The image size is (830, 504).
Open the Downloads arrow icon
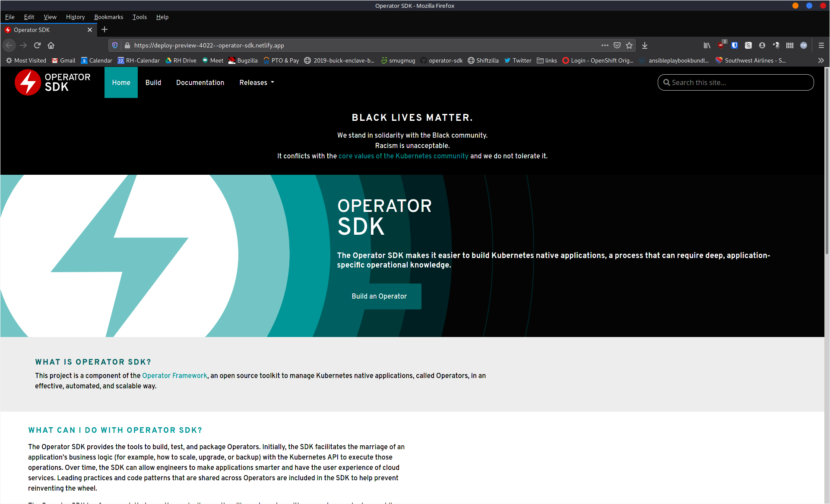pyautogui.click(x=645, y=45)
